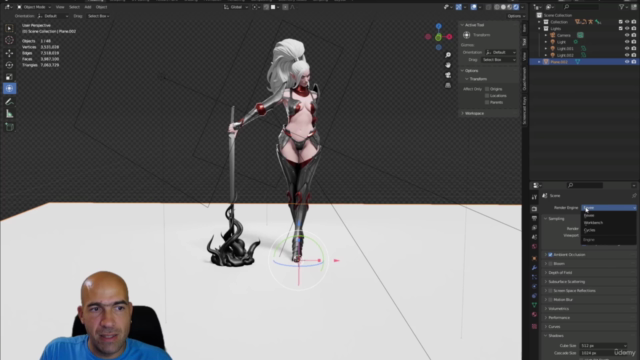Open the Render properties tab icon
This screenshot has height=360, width=640.
pyautogui.click(x=534, y=209)
